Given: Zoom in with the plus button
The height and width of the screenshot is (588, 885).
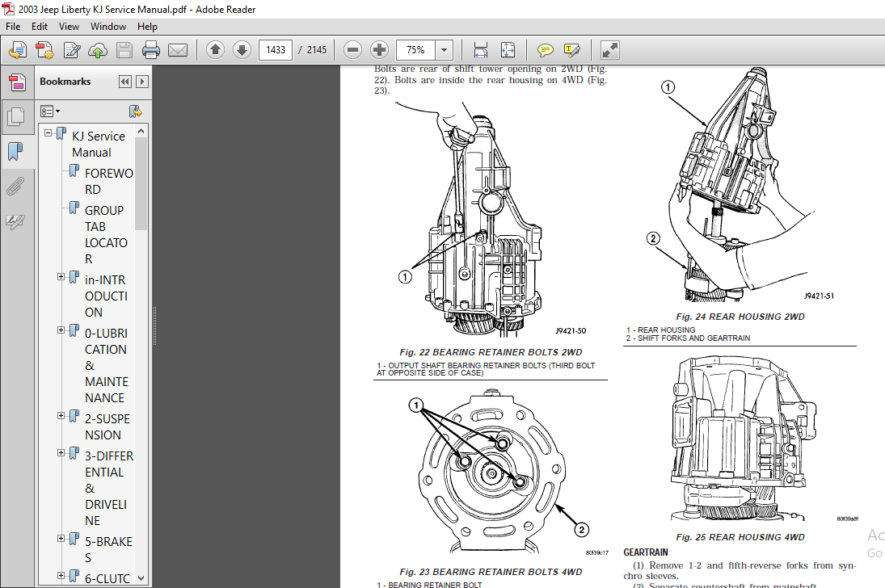Looking at the screenshot, I should (379, 50).
